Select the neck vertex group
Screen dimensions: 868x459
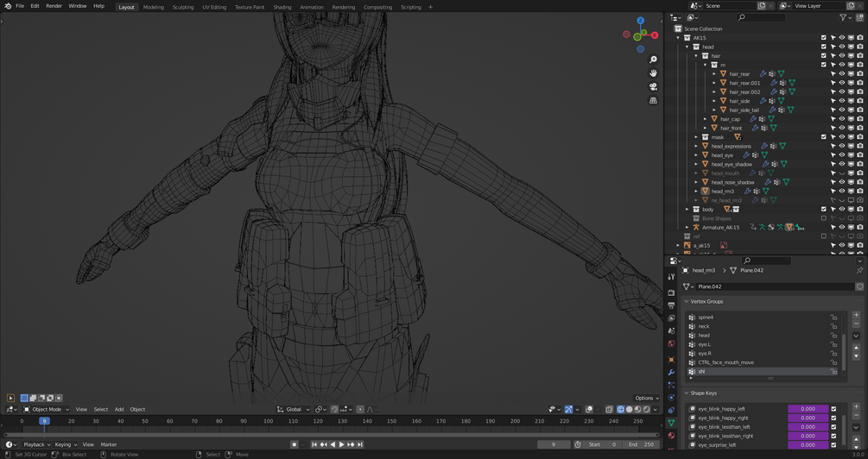(704, 326)
